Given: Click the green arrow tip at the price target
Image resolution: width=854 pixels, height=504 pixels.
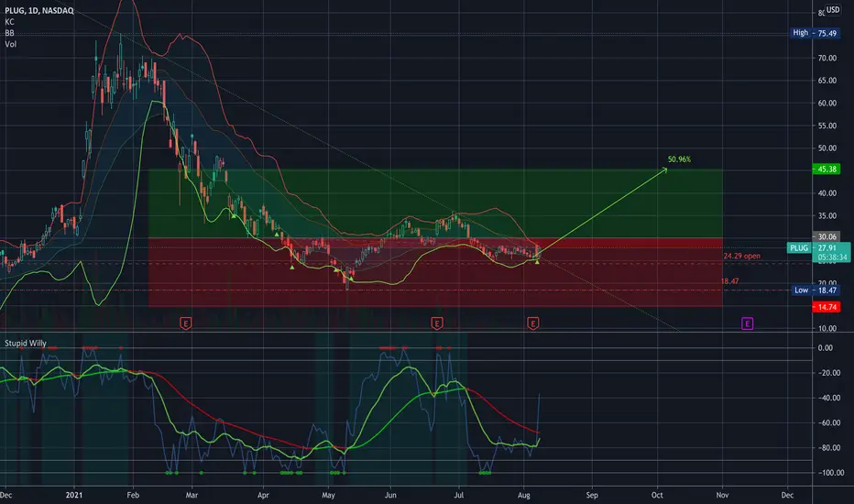Looking at the screenshot, I should (x=665, y=170).
